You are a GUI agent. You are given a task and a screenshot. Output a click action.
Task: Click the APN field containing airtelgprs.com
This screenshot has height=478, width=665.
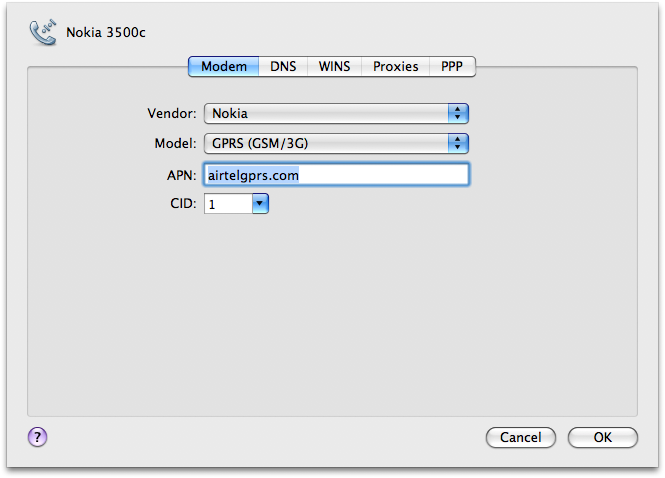335,174
